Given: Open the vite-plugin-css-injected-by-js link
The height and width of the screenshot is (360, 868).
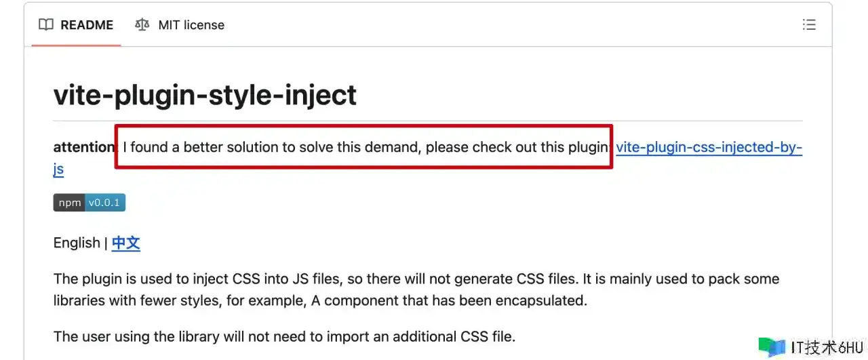Looking at the screenshot, I should (709, 147).
